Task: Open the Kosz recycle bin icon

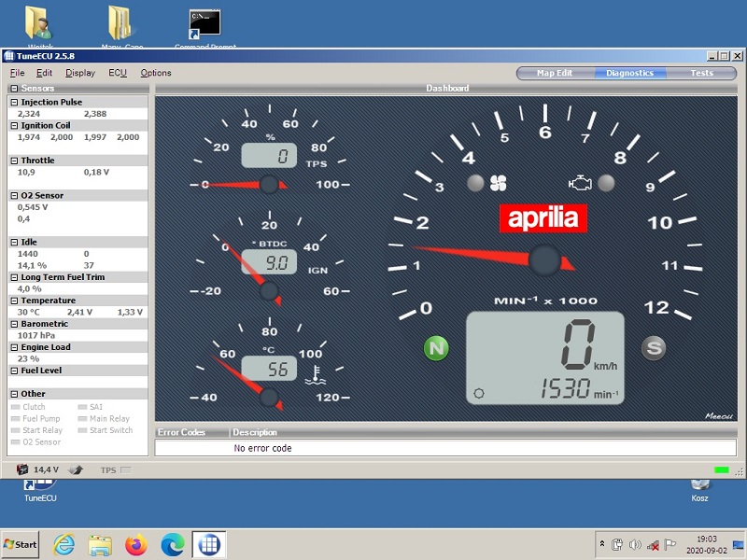Action: click(699, 492)
